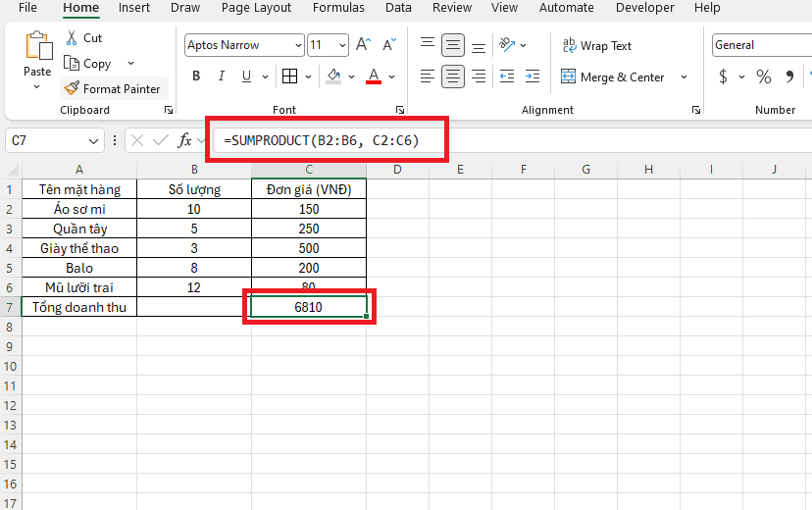Expand the Name Box dropdown showing C7
This screenshot has height=510, width=812.
[93, 141]
